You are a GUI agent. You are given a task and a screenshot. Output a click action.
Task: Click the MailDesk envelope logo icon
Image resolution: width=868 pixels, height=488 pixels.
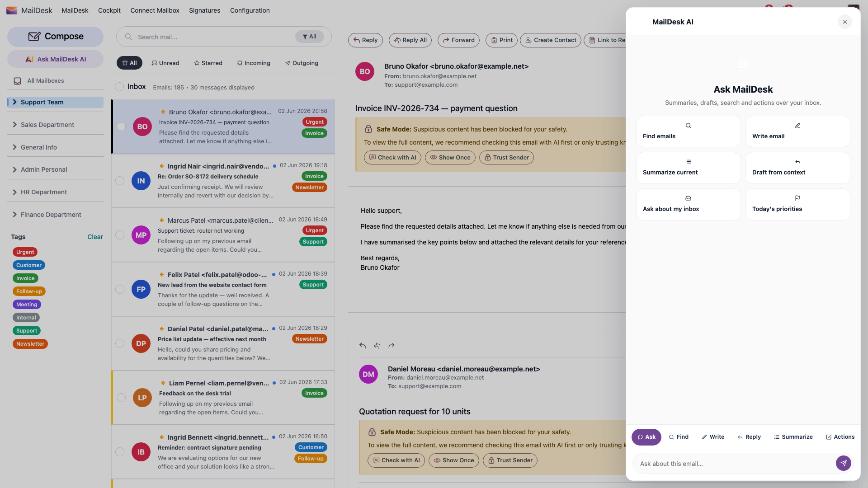12,10
